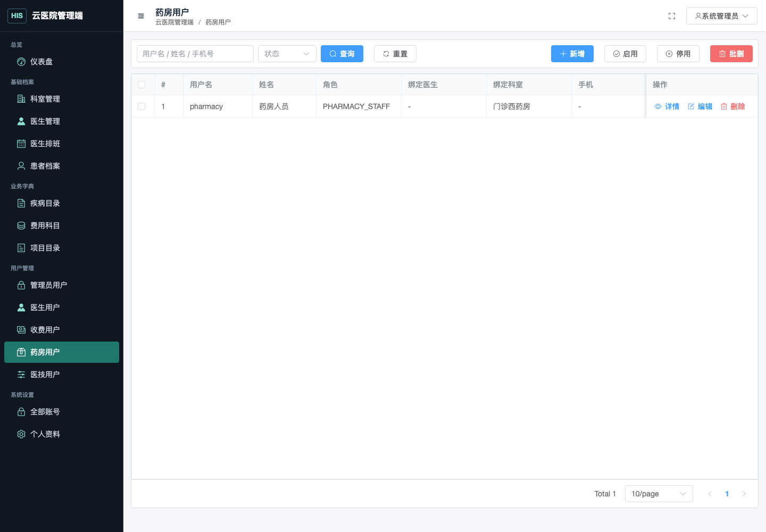Open the 状态 status dropdown
The image size is (766, 532).
287,54
